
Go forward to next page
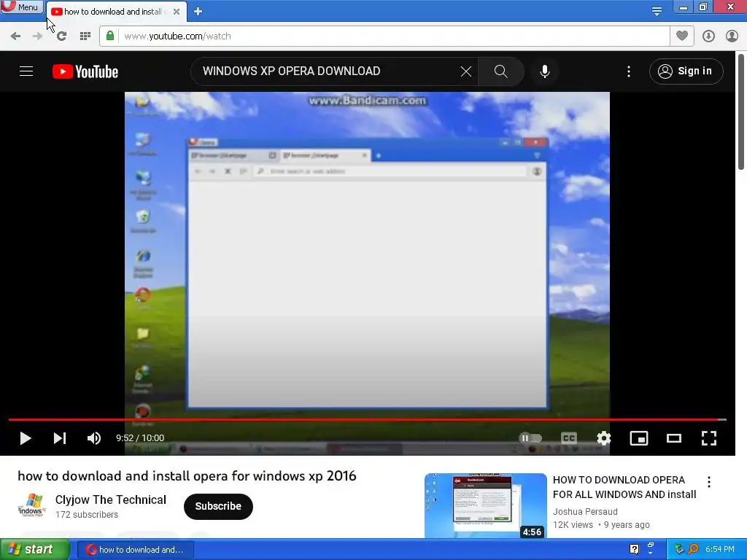38,36
